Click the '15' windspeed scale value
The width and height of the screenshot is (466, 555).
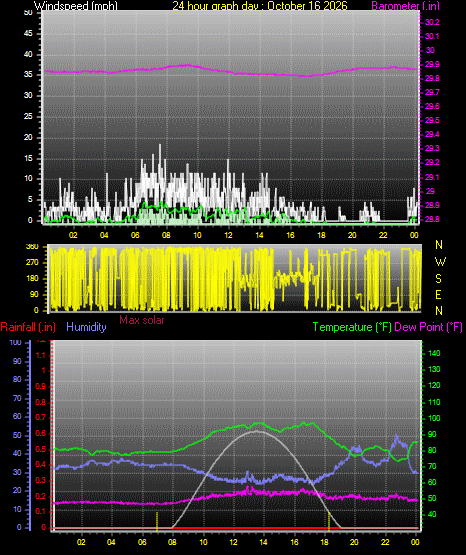pyautogui.click(x=28, y=158)
